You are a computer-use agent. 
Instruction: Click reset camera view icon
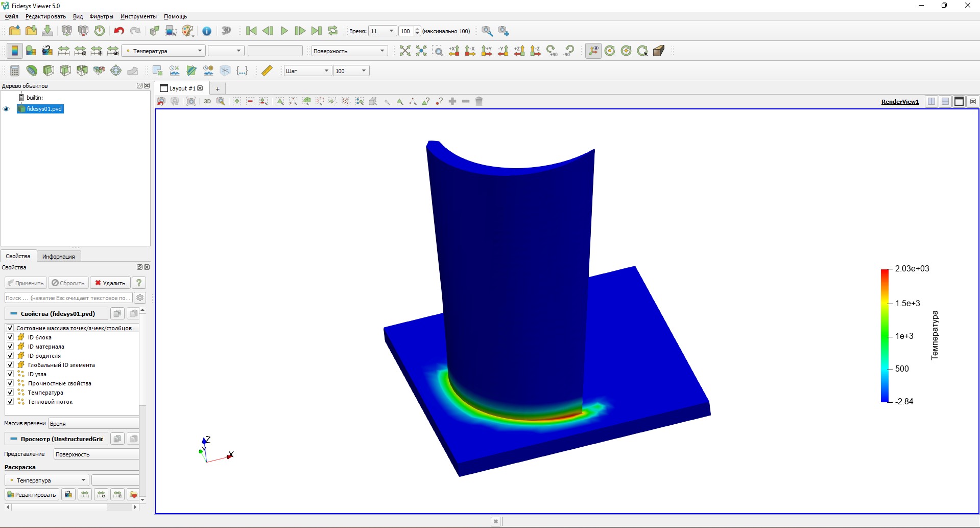[405, 51]
